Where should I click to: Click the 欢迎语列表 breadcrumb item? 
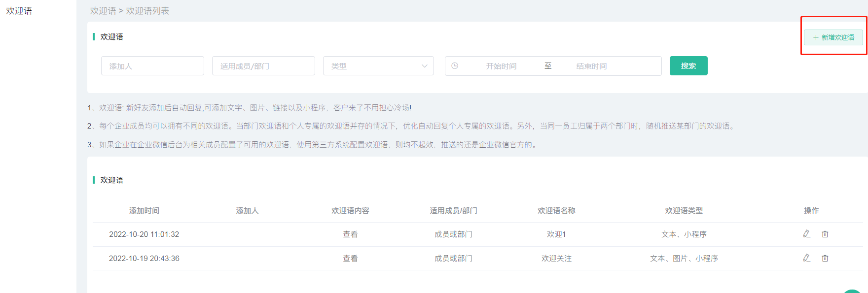(147, 11)
